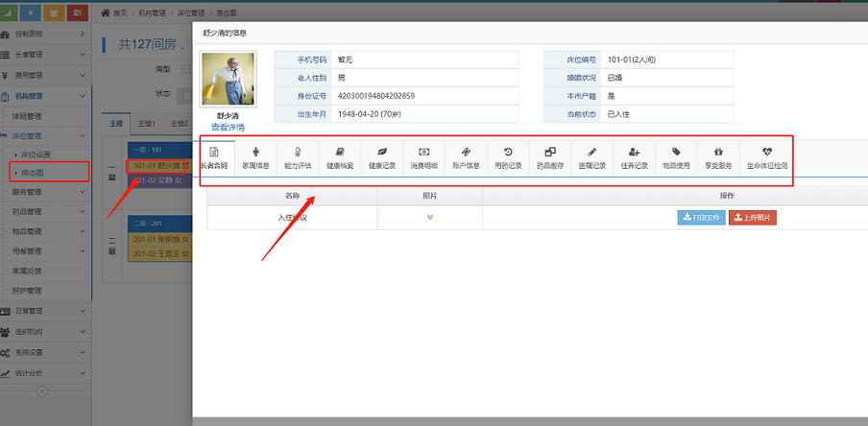Click the resident's profile photo
The image size is (868, 426).
point(228,78)
